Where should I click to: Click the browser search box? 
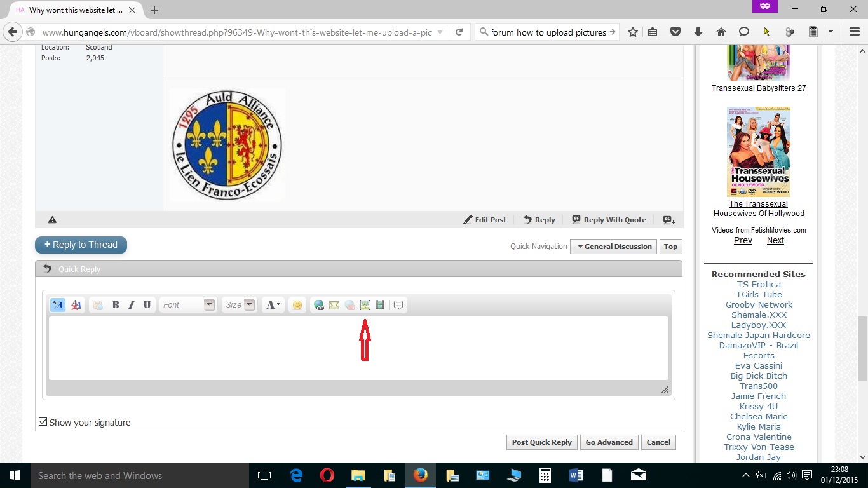(547, 32)
